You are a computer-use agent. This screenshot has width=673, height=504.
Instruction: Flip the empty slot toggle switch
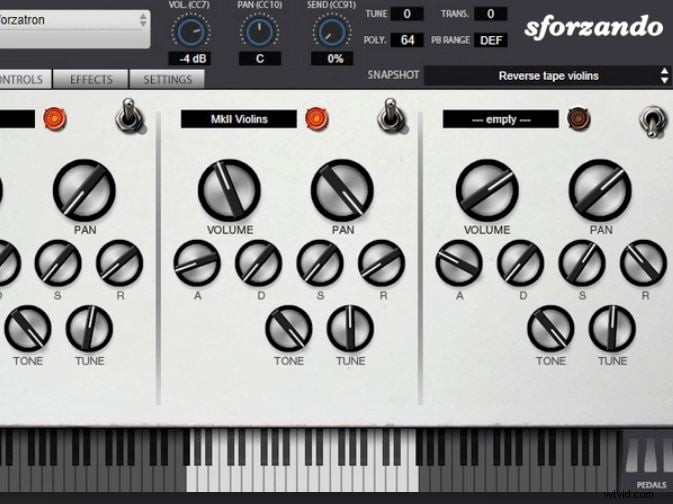[652, 120]
